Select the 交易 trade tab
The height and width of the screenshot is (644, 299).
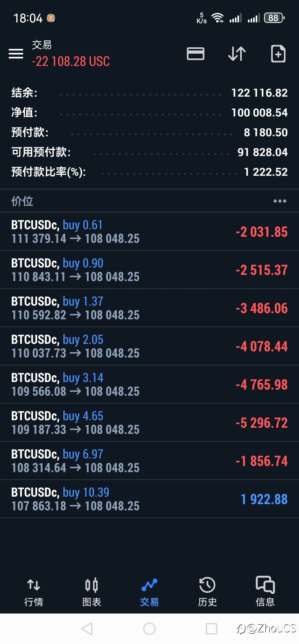coord(149,591)
